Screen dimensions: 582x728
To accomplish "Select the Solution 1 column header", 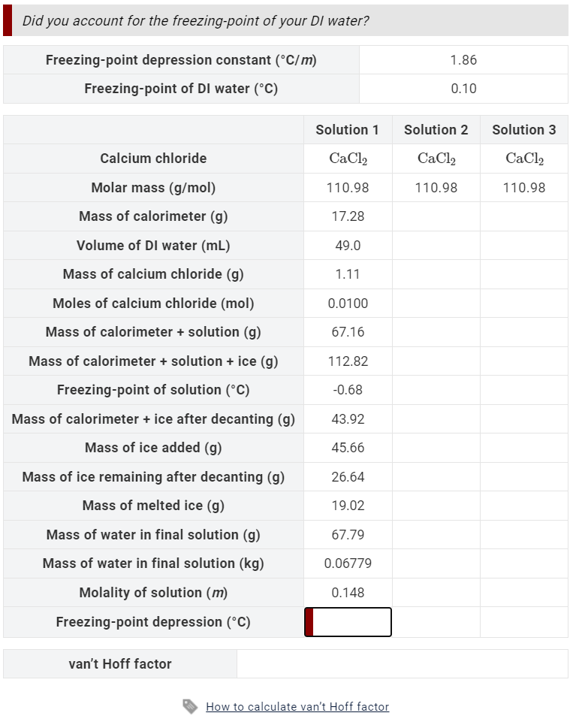I will click(348, 130).
